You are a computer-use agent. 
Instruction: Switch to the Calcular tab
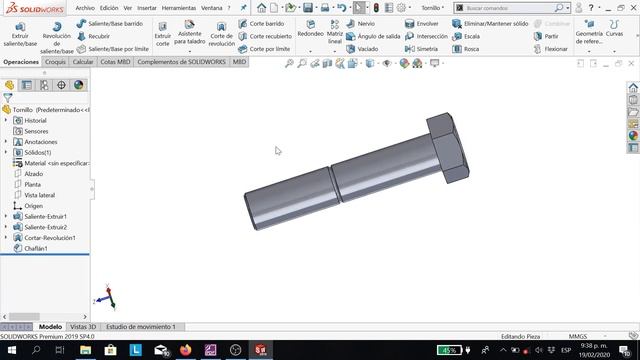click(83, 62)
